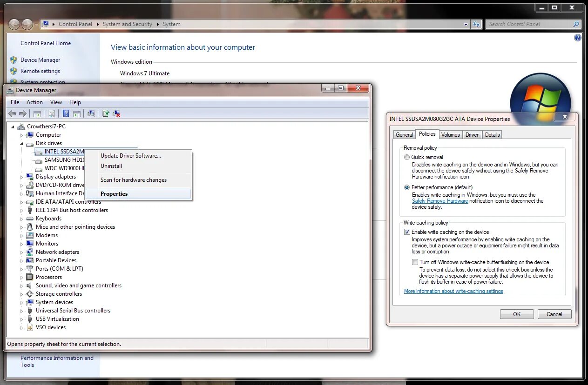The width and height of the screenshot is (588, 385).
Task: Click the Properties toolbar icon
Action: tap(51, 113)
